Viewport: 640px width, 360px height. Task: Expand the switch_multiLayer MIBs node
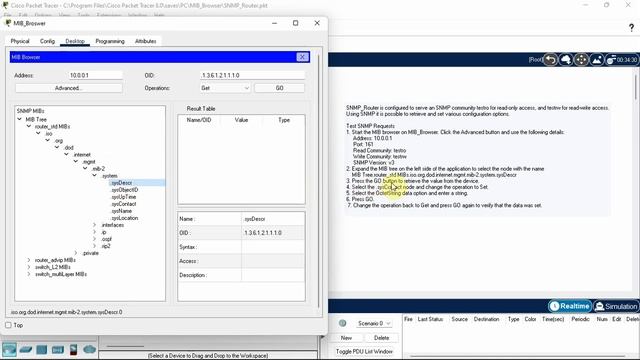coord(29,274)
